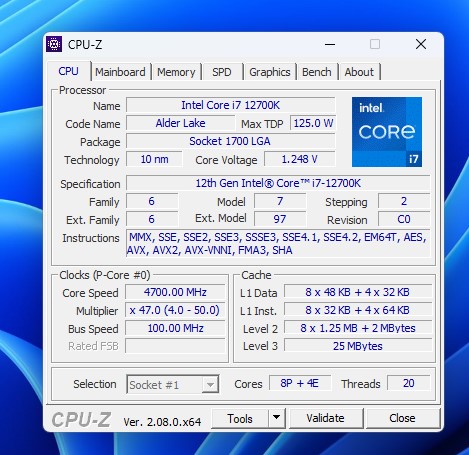Click the Threads value '20'
The width and height of the screenshot is (469, 455).
click(409, 383)
